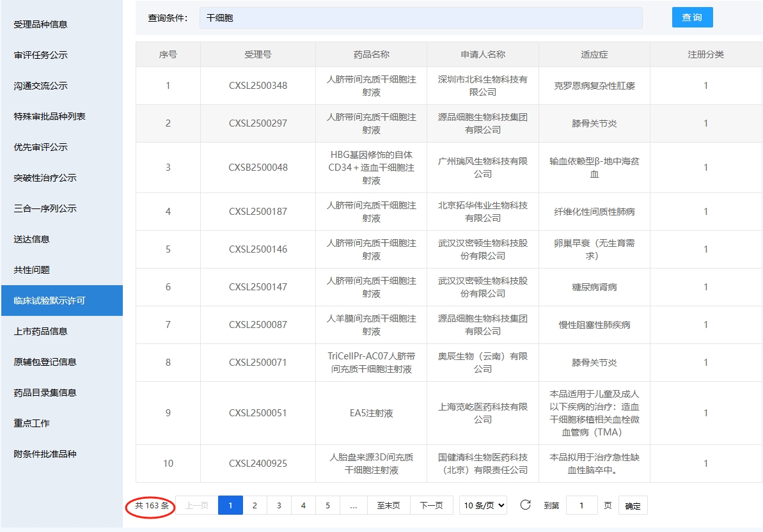Go to page 2 of results

click(x=255, y=505)
